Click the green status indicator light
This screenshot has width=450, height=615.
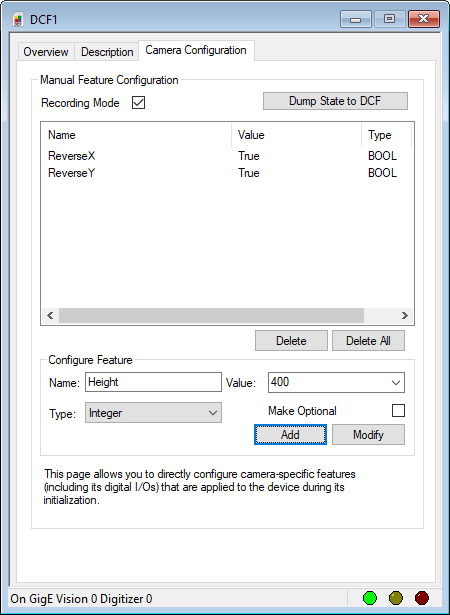pyautogui.click(x=370, y=598)
